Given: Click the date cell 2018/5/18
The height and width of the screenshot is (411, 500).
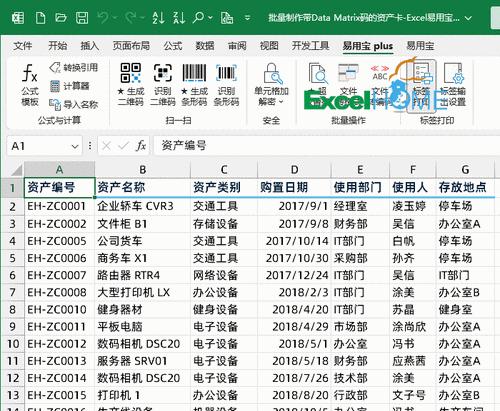Looking at the screenshot, I should coord(294,361).
